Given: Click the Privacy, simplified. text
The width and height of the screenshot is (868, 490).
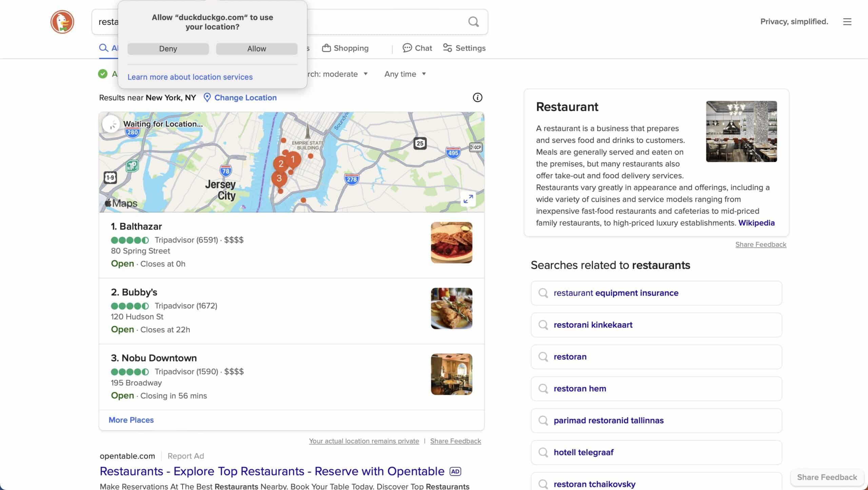Looking at the screenshot, I should (794, 22).
